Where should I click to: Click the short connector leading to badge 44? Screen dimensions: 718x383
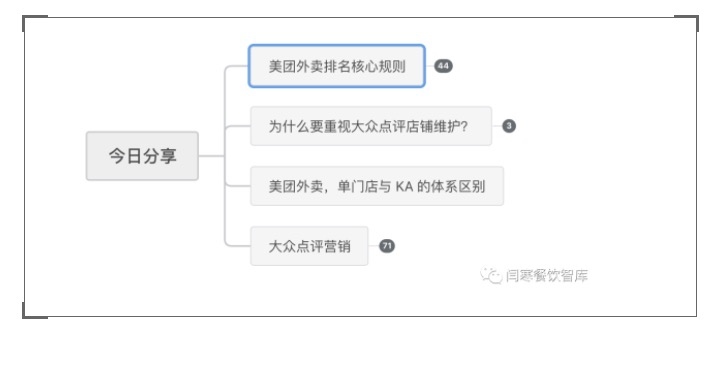coord(430,66)
